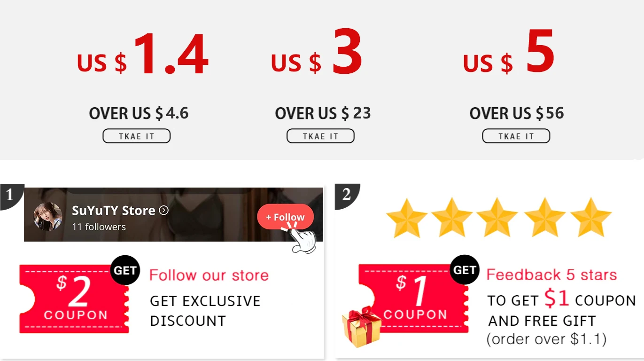Click TKAE IT button under US $3 coupon
644x361 pixels.
coord(320,136)
